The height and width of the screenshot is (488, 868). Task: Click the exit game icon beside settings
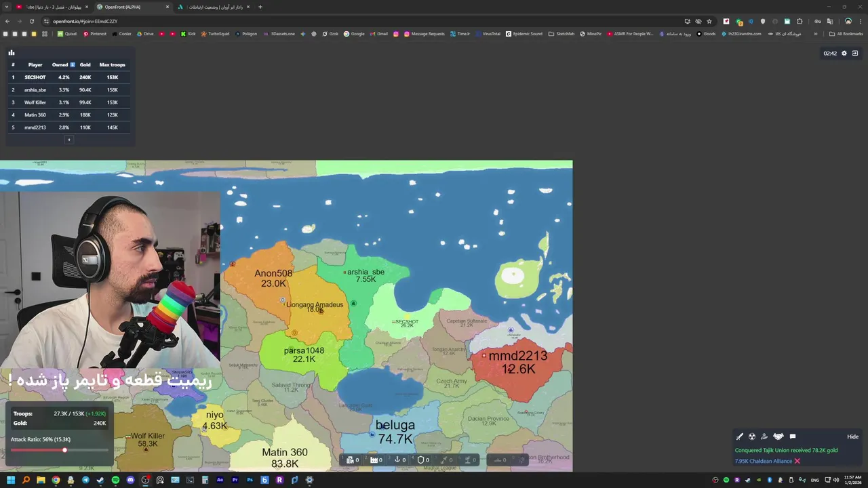click(855, 53)
